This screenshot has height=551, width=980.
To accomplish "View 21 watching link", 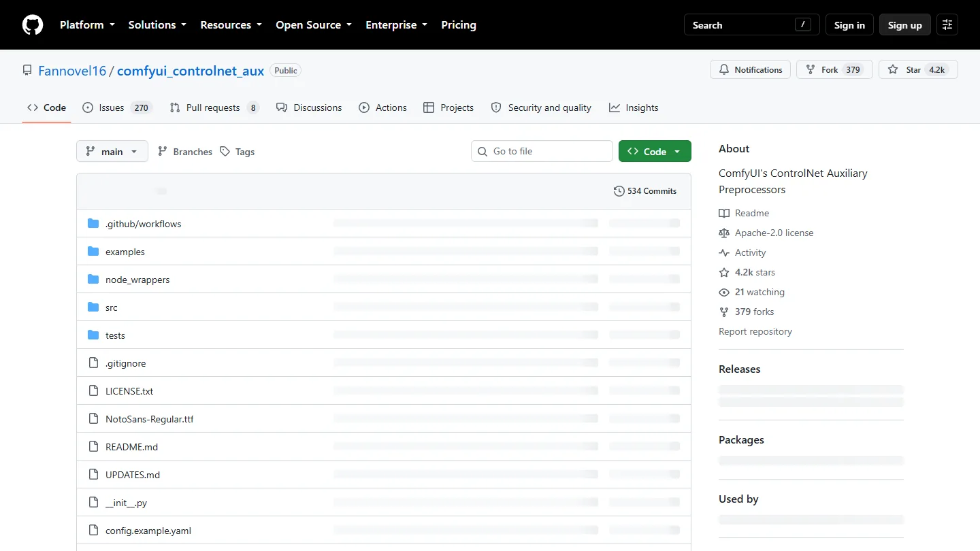I will (x=752, y=292).
